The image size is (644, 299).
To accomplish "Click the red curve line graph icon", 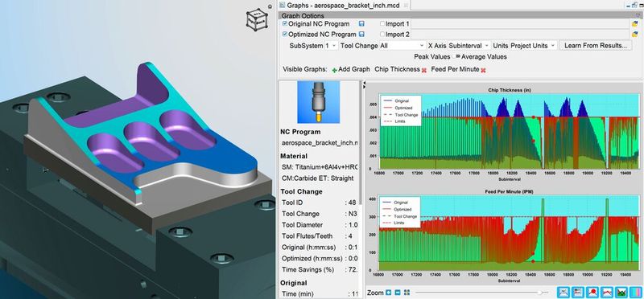I will click(607, 292).
